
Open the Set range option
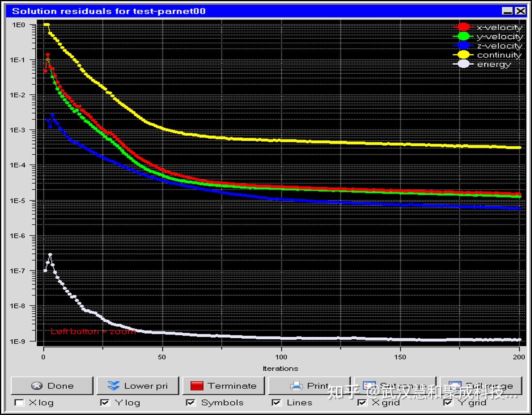coord(395,385)
